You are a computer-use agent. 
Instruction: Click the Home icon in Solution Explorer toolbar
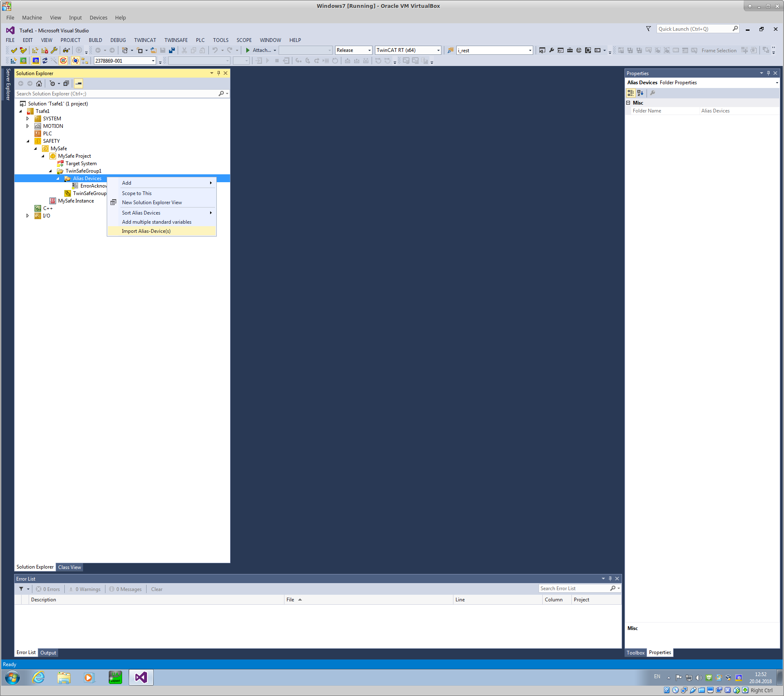[39, 83]
